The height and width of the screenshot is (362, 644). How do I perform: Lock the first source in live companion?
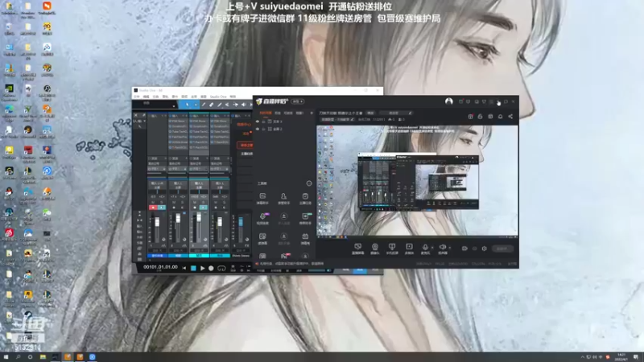[x=264, y=121]
